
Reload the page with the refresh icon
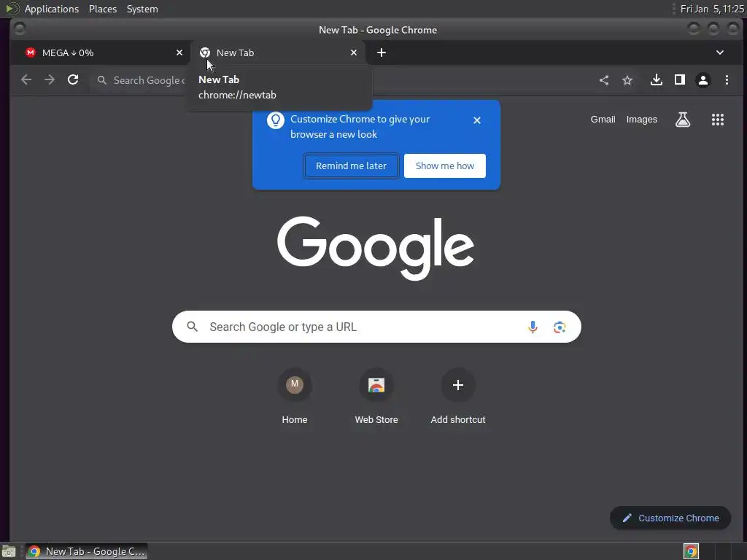click(x=73, y=80)
